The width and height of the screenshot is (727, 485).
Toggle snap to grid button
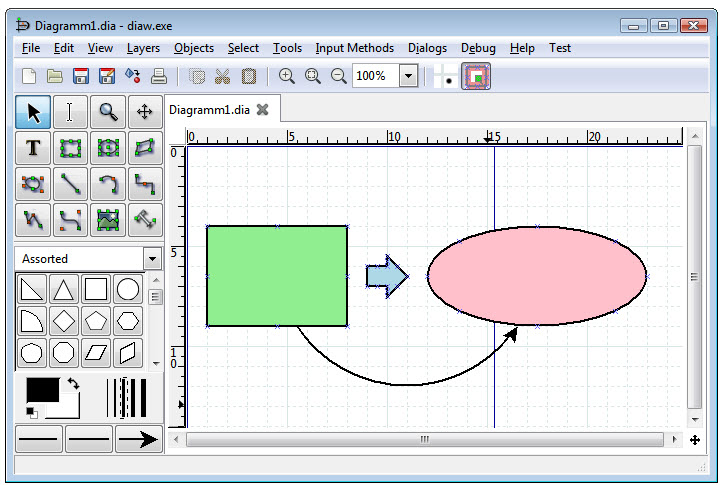pyautogui.click(x=445, y=77)
